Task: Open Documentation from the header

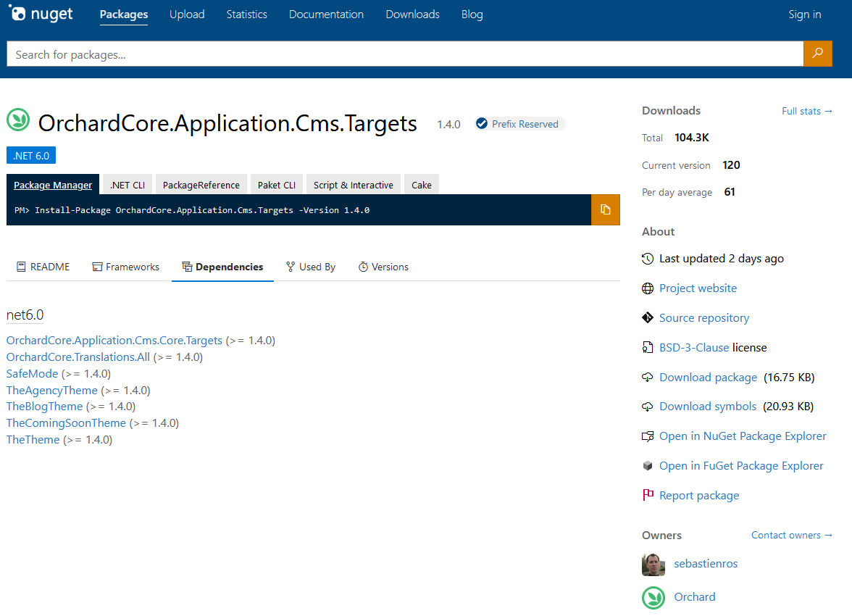Action: tap(326, 14)
